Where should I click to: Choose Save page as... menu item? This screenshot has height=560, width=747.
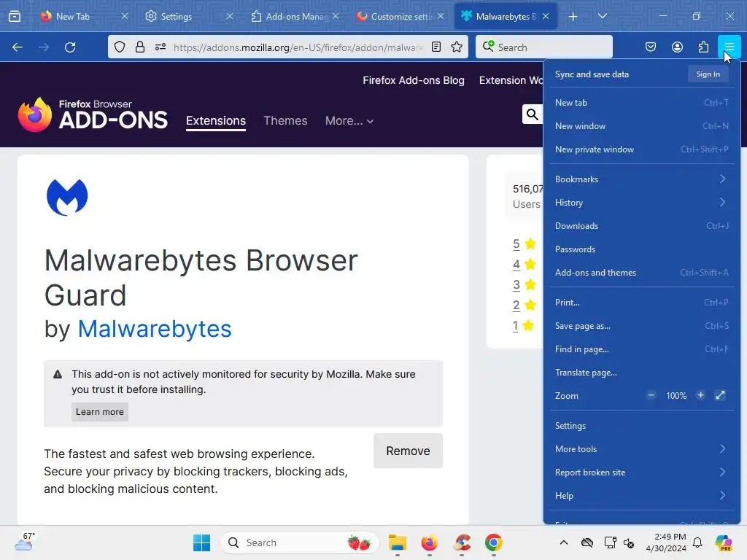point(641,326)
